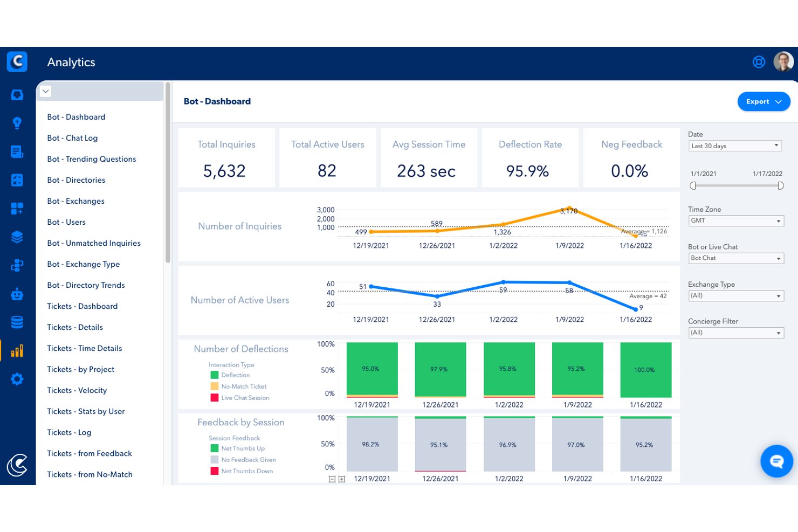Image resolution: width=798 pixels, height=532 pixels.
Task: Click the 3,170 inquiries data point
Action: click(x=569, y=209)
